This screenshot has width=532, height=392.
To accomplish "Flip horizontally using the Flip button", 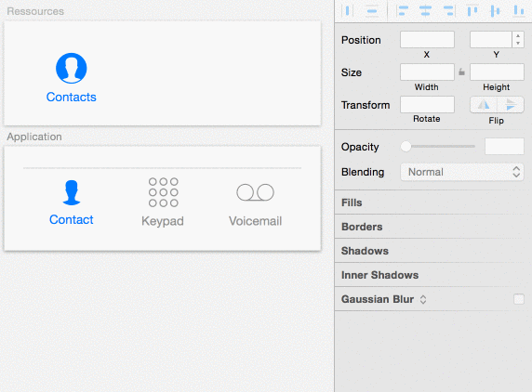I will click(484, 105).
